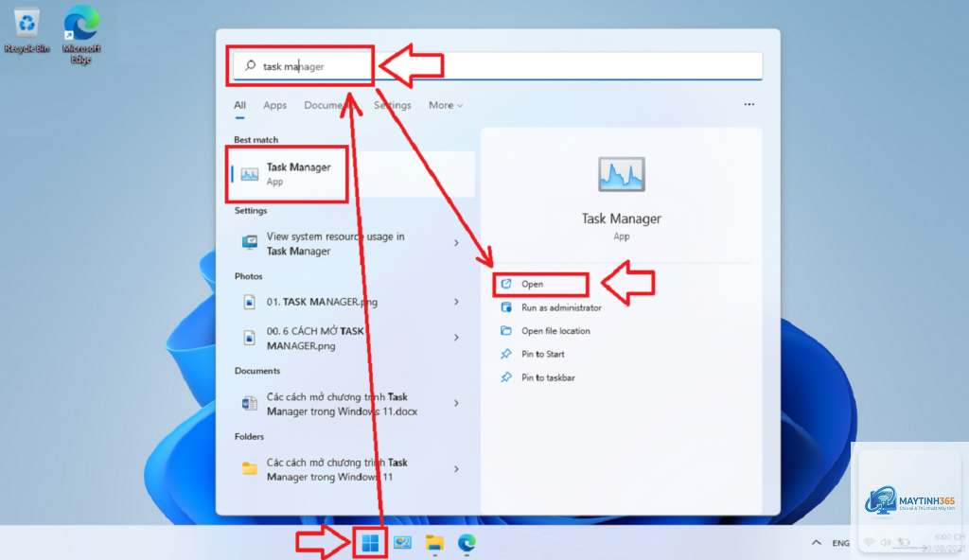
Task: Expand chevron for 01. TASK MANAGER.png
Action: tap(456, 302)
